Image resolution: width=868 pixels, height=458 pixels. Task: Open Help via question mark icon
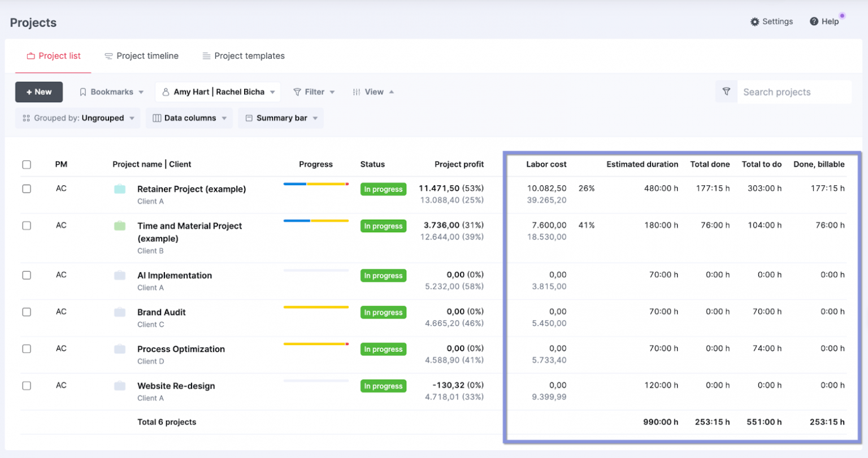click(x=814, y=21)
